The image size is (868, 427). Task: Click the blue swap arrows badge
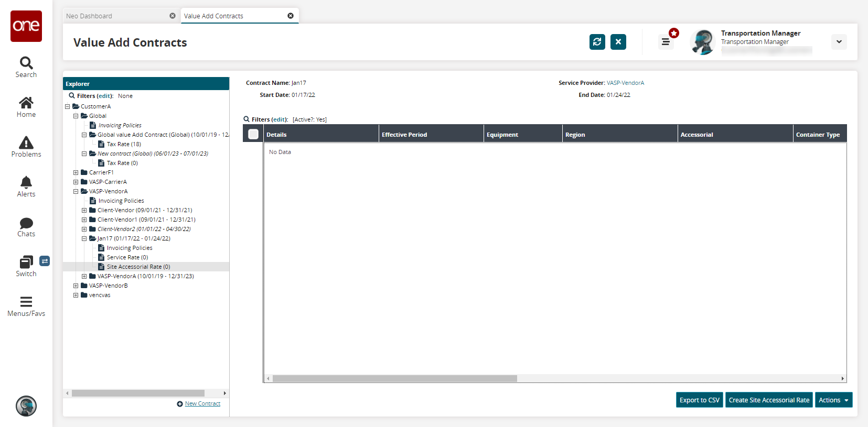pos(45,261)
